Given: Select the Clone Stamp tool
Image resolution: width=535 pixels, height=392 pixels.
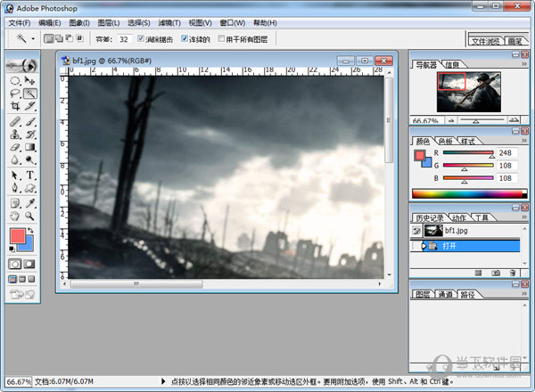Looking at the screenshot, I should pyautogui.click(x=14, y=134).
